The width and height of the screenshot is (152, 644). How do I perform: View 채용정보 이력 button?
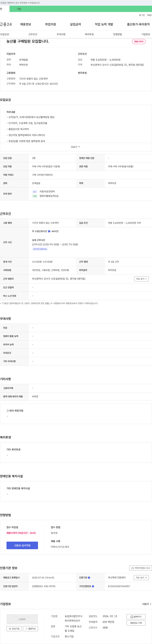click(x=136, y=623)
